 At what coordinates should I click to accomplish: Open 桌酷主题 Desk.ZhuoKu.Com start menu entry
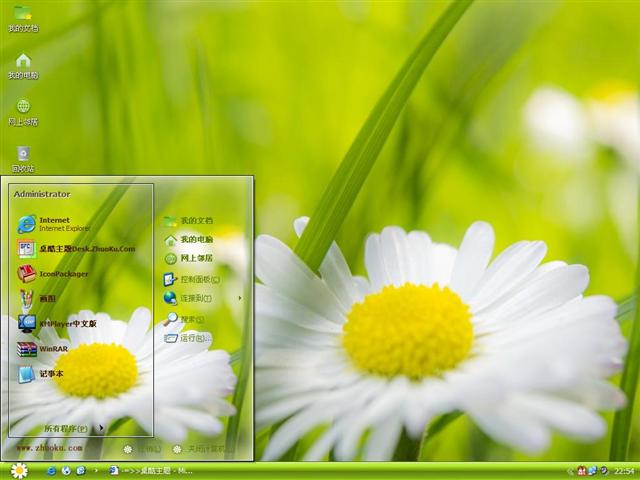[x=76, y=249]
